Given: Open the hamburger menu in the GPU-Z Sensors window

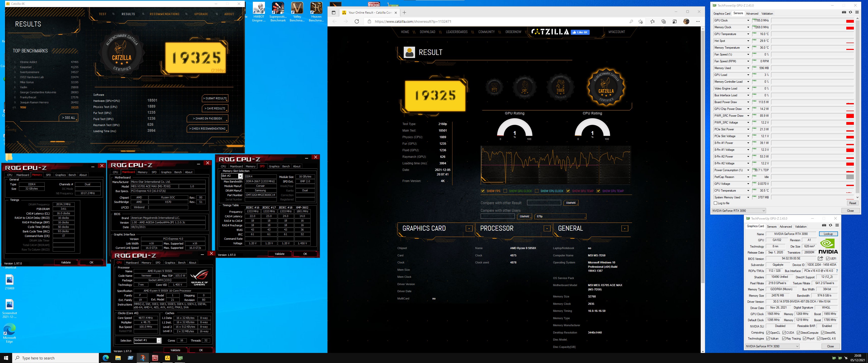Looking at the screenshot, I should [x=857, y=12].
